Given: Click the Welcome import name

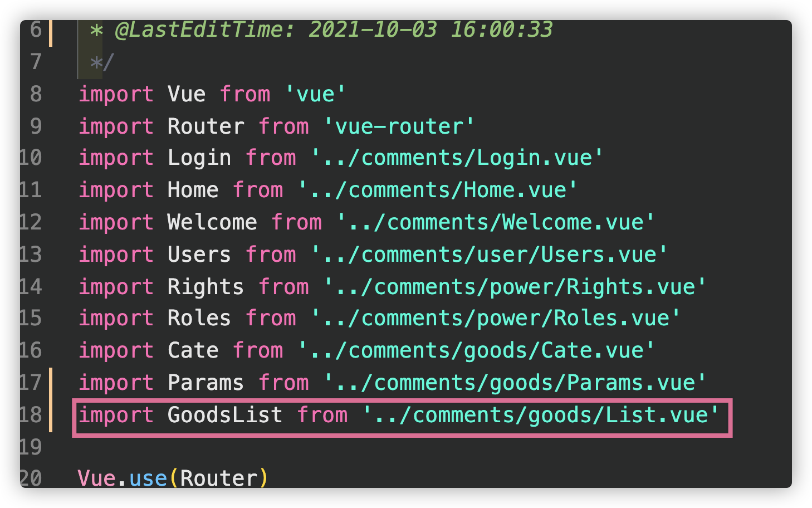Looking at the screenshot, I should click(212, 222).
